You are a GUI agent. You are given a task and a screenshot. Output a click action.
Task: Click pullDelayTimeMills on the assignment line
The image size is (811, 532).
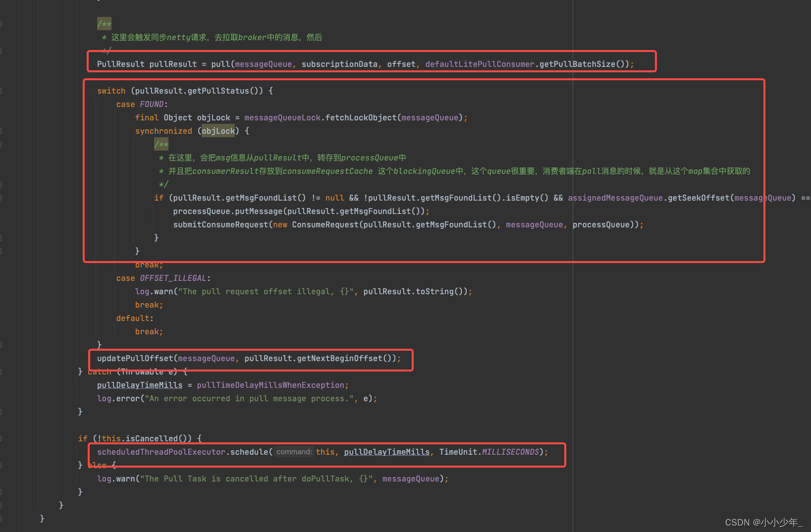pyautogui.click(x=140, y=385)
